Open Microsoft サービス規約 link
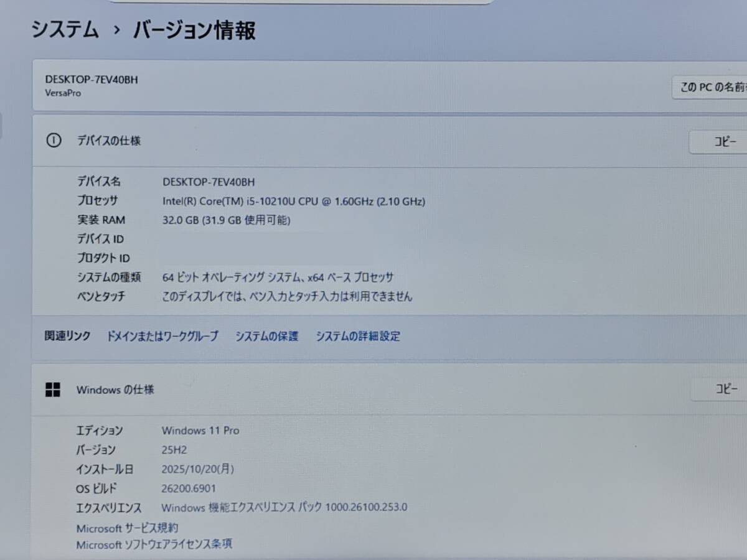The image size is (747, 560). tap(128, 528)
